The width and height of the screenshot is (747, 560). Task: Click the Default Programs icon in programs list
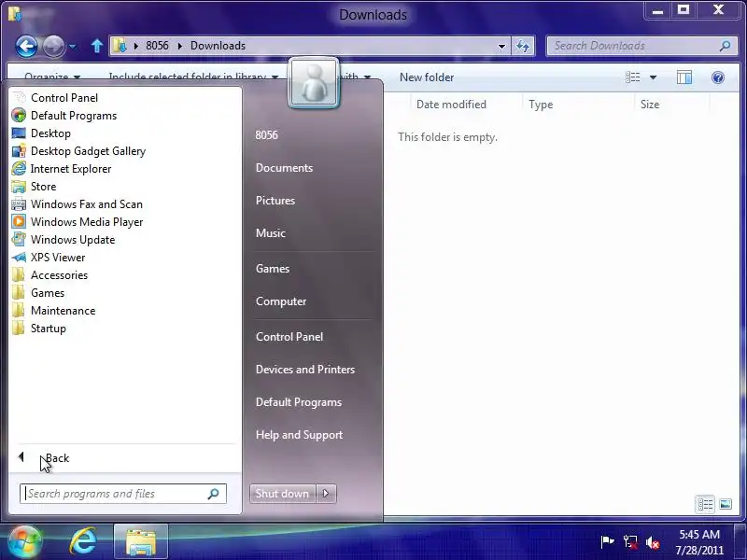pos(19,115)
